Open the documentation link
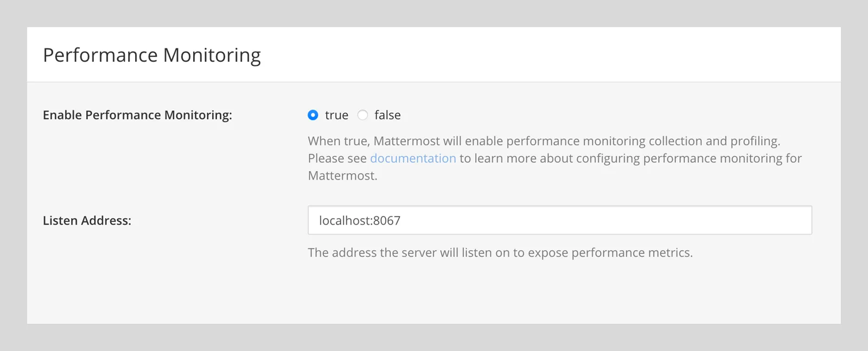The height and width of the screenshot is (351, 868). (413, 158)
